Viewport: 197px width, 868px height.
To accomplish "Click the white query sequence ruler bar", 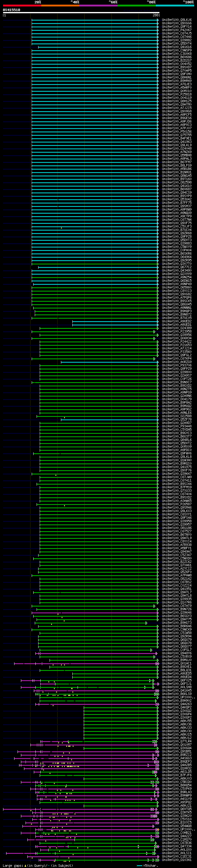I will coord(81,12).
